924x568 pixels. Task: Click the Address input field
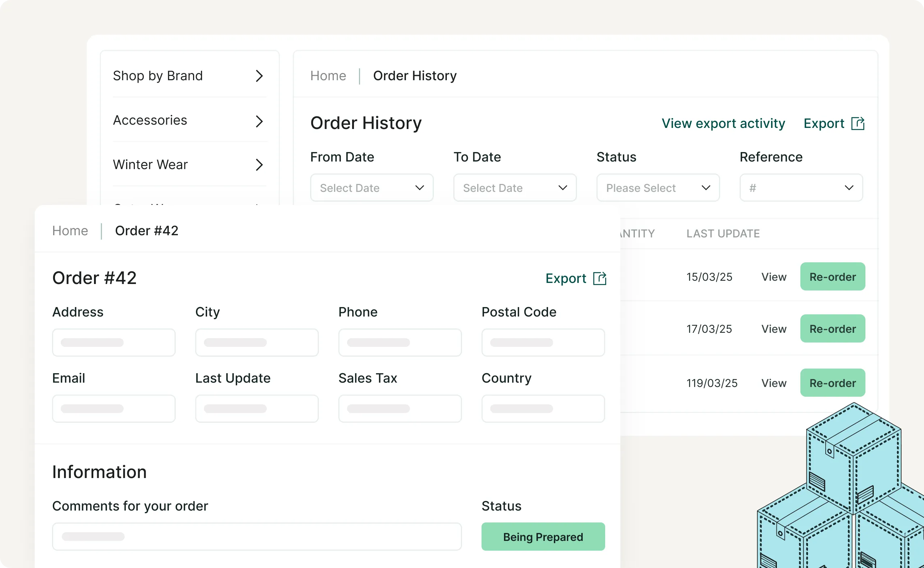[114, 342]
